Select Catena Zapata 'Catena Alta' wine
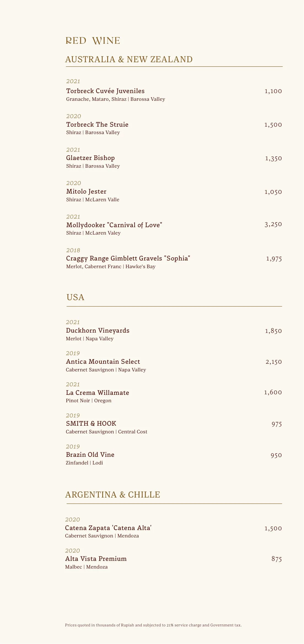304x644 pixels. pos(108,528)
